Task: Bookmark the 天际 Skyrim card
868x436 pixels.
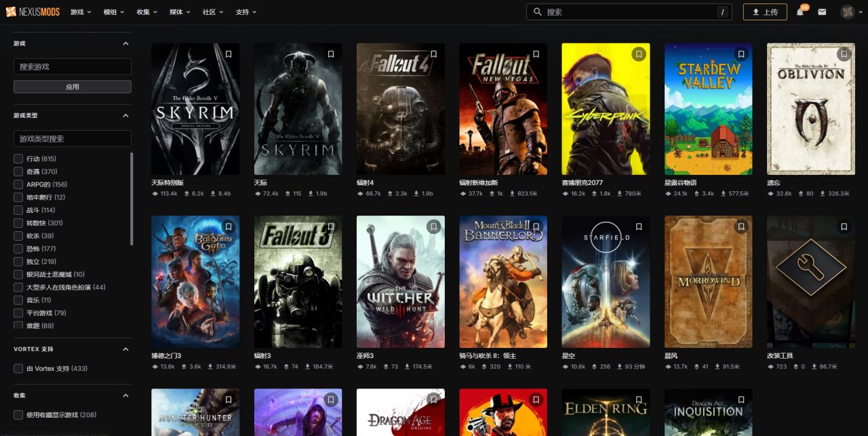Action: [331, 54]
